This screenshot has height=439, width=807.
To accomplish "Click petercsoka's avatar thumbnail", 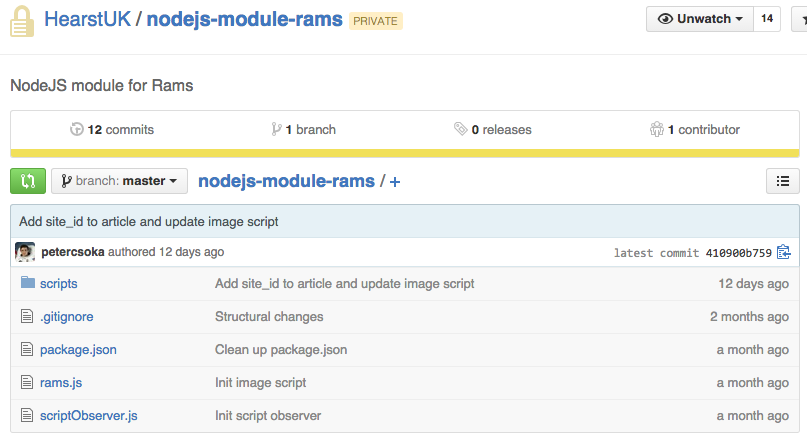I will pyautogui.click(x=25, y=252).
